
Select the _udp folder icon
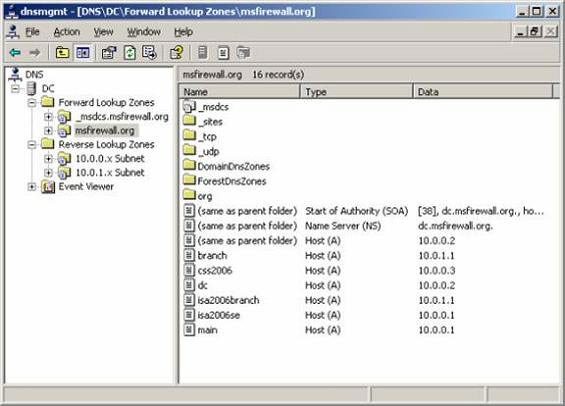tap(189, 151)
